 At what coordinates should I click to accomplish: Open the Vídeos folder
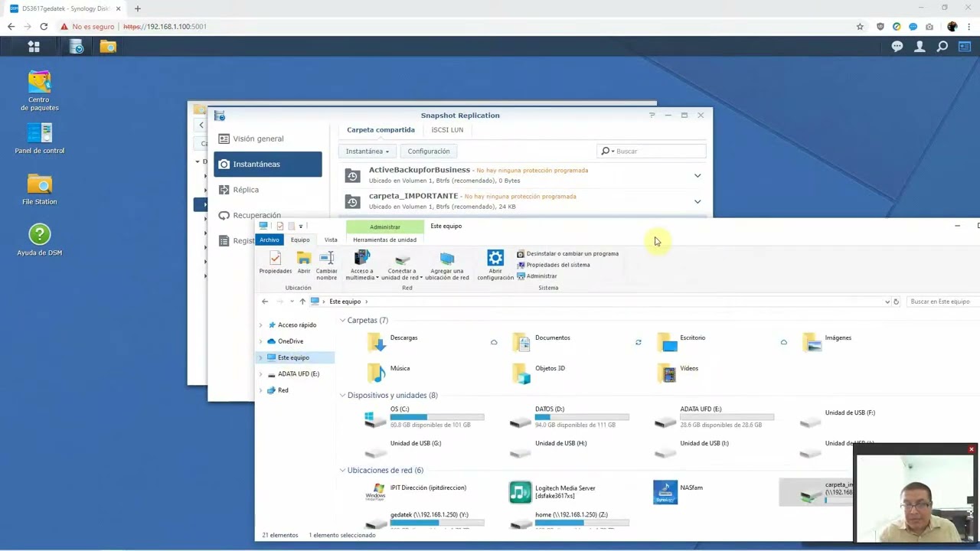click(x=678, y=372)
